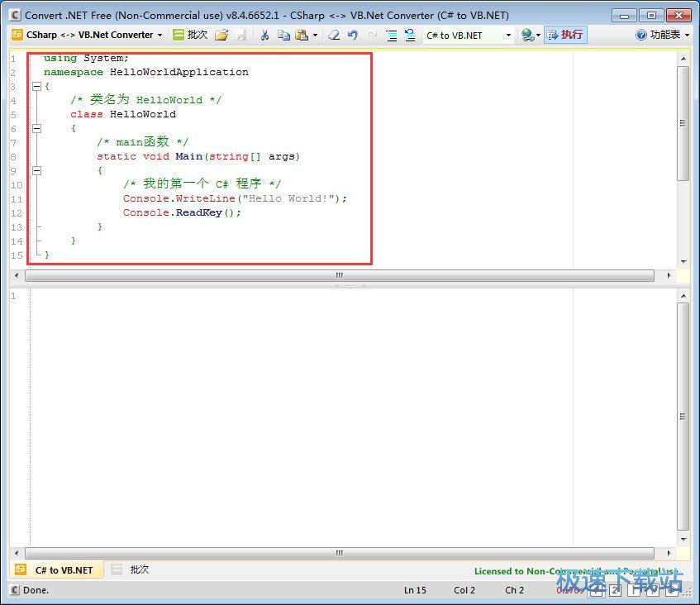700x605 pixels.
Task: Click the eraser Clear icon
Action: [334, 35]
